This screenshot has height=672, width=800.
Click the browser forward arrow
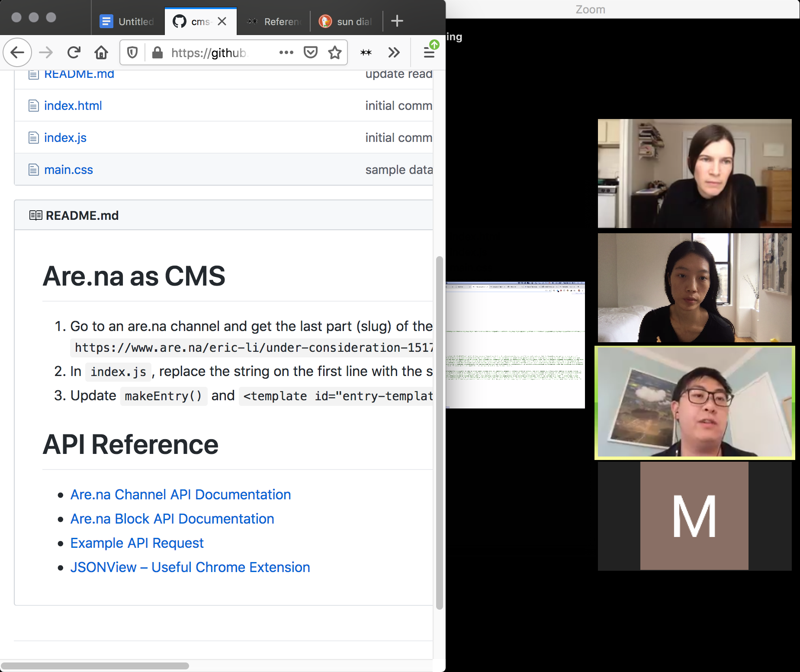pos(46,53)
